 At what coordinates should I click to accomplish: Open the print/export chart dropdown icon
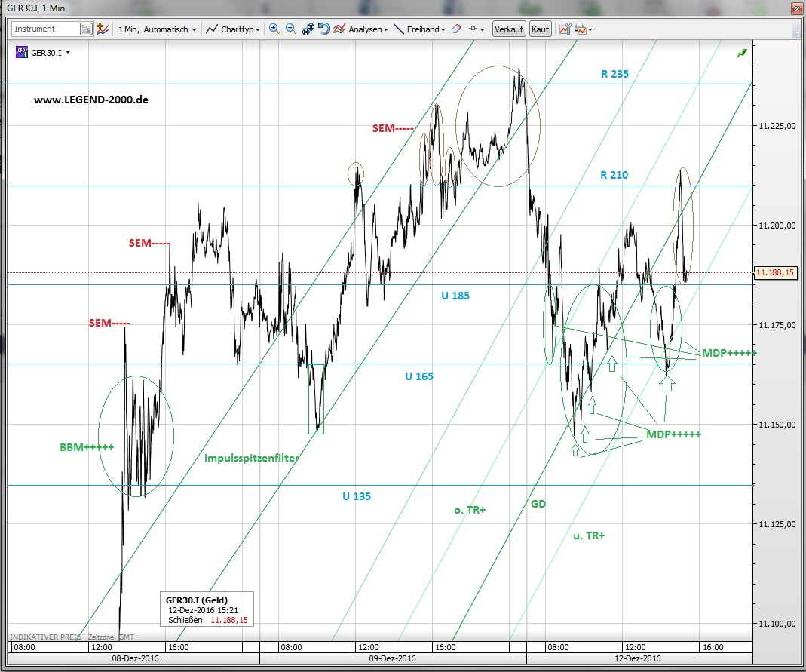(583, 29)
